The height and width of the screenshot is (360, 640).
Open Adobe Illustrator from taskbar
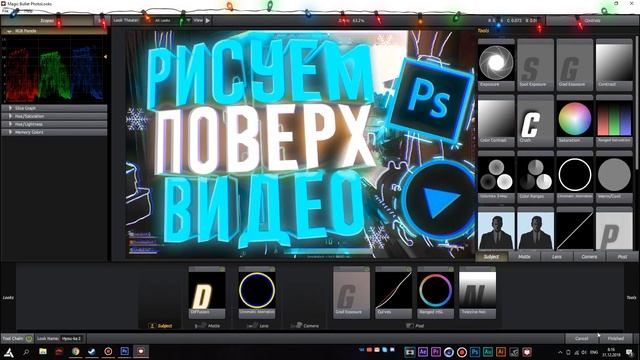pyautogui.click(x=501, y=352)
